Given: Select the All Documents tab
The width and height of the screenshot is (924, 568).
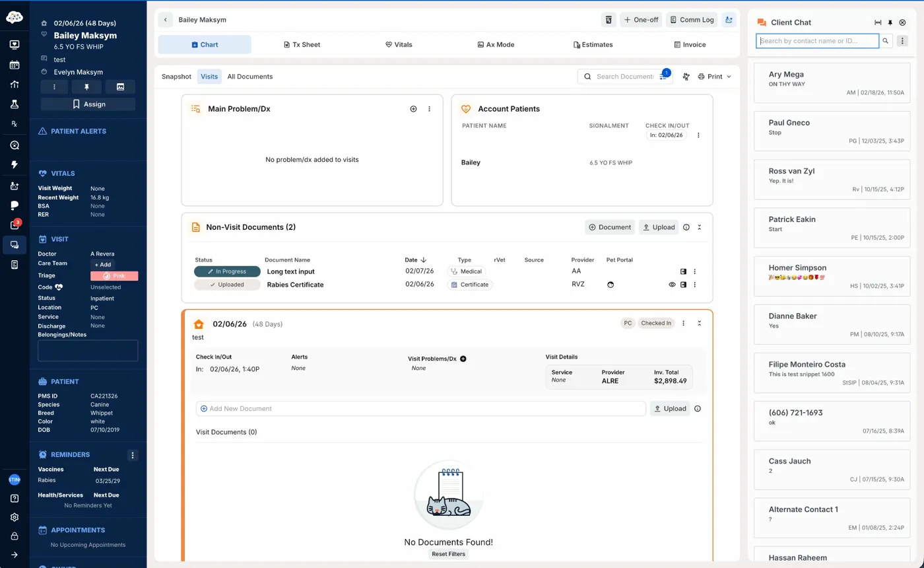Looking at the screenshot, I should click(249, 77).
